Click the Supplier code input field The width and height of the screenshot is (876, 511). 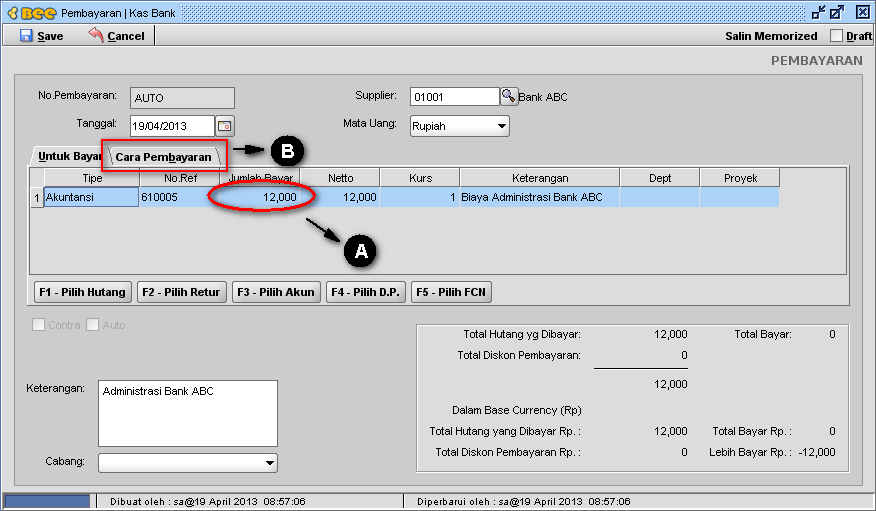(453, 97)
